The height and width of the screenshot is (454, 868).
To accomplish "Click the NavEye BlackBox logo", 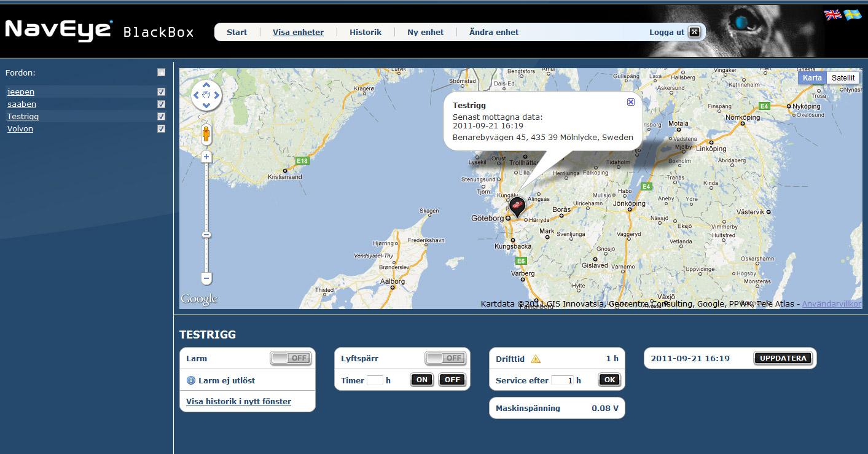I will pos(100,30).
